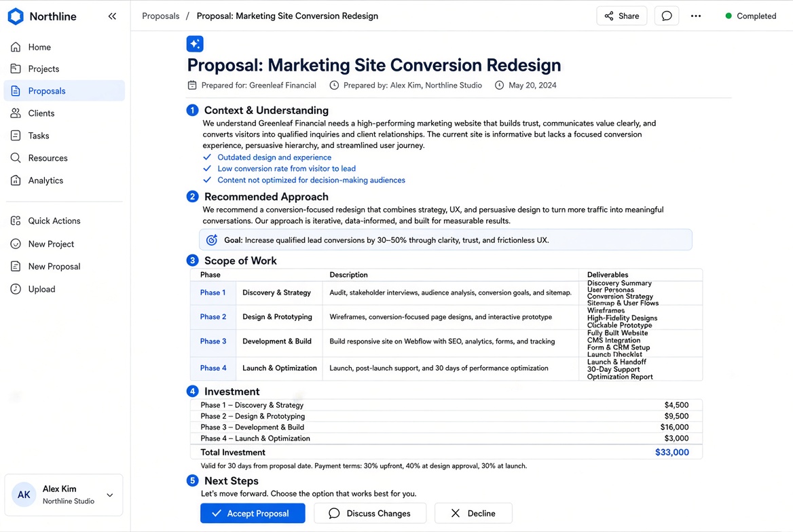Image resolution: width=793 pixels, height=532 pixels.
Task: Go to Tasks in the sidebar
Action: [x=64, y=136]
